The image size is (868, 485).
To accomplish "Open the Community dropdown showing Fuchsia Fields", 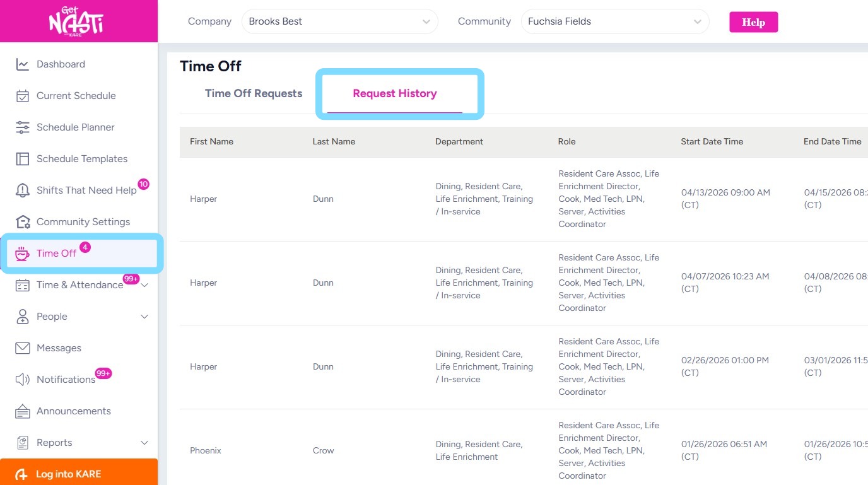I will click(x=614, y=21).
